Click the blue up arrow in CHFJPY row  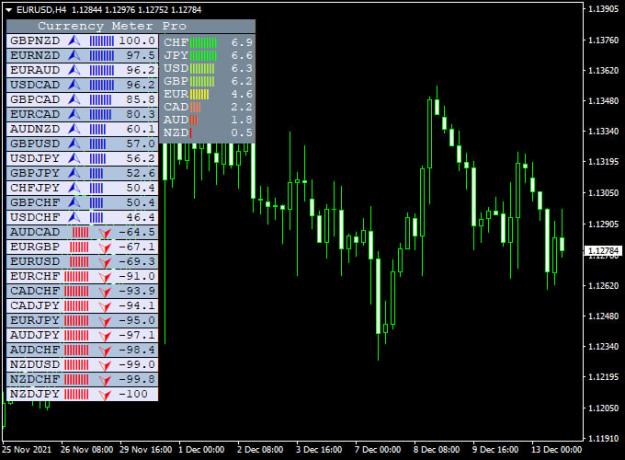pos(74,188)
